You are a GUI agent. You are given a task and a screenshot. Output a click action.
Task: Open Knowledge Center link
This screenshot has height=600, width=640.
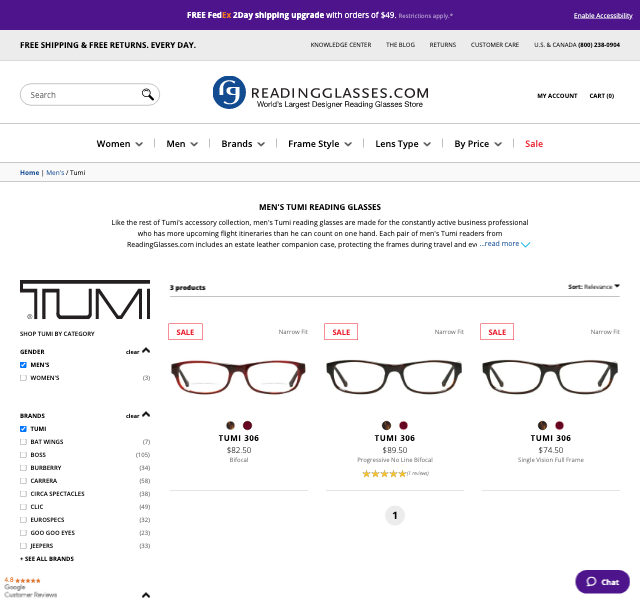[x=341, y=45]
